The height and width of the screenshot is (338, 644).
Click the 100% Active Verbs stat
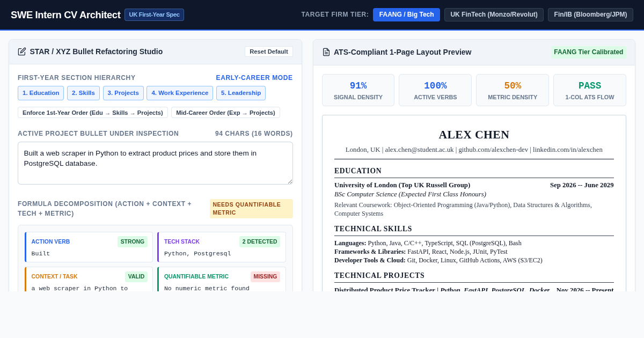435,90
